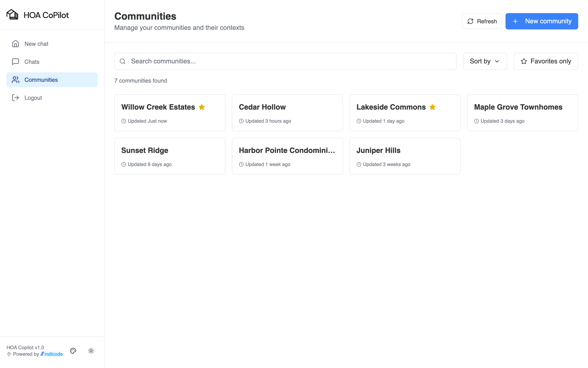Toggle Lakeside Commons favorite star

click(432, 107)
